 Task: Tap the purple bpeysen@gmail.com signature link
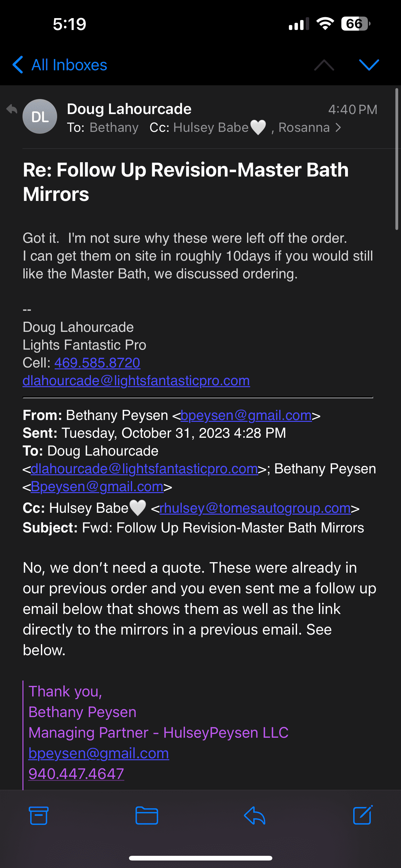pos(99,753)
